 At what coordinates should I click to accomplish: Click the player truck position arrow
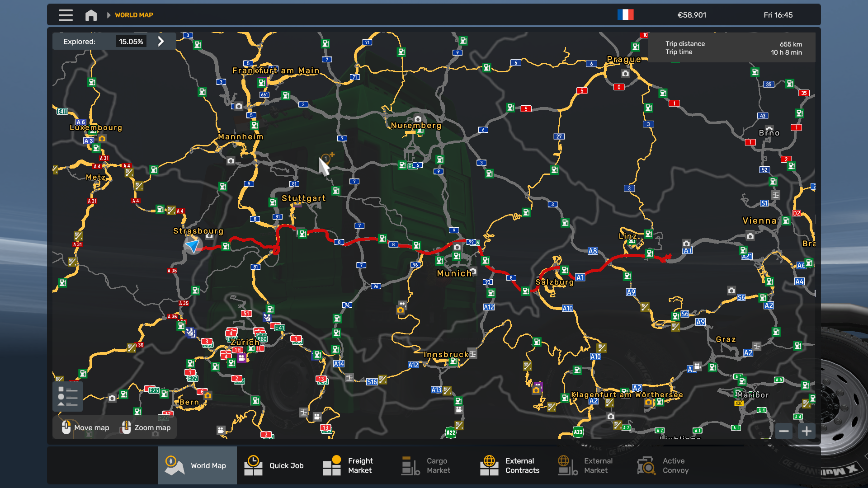click(193, 245)
